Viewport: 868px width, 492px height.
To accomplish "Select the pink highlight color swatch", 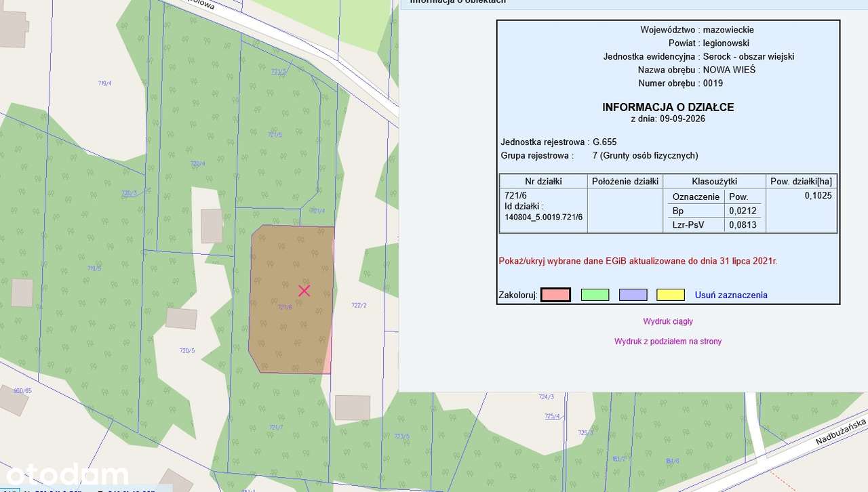I will pyautogui.click(x=555, y=295).
